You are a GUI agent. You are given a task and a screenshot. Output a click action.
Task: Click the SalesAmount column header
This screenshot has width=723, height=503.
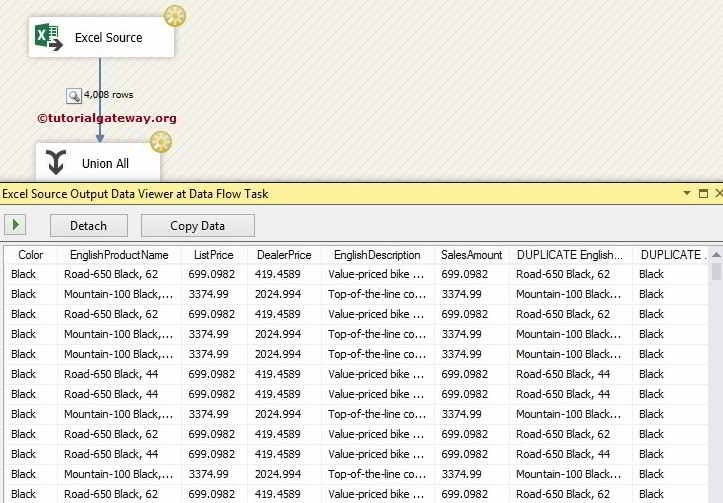(x=471, y=255)
